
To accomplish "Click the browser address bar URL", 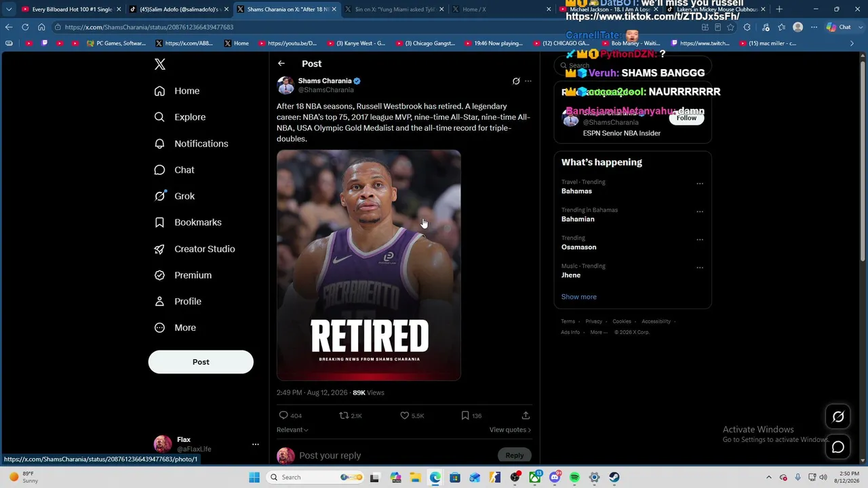I will (x=149, y=27).
